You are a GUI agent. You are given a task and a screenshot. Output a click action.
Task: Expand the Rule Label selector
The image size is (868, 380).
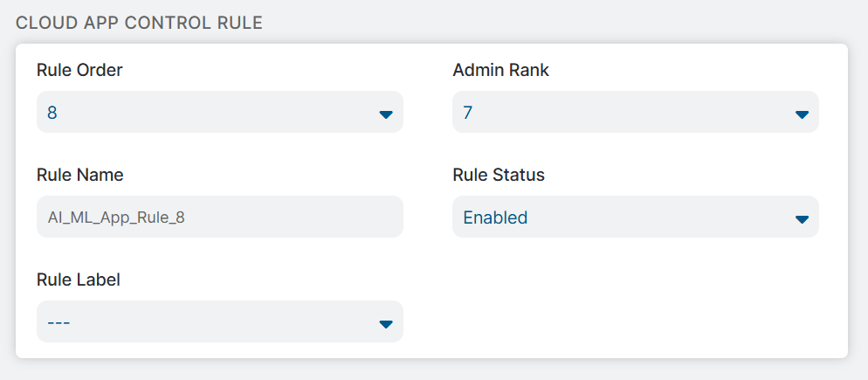(219, 322)
